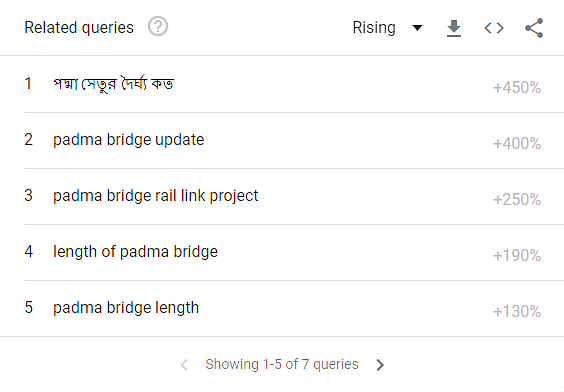Screen dimensions: 564x392
Task: Open the Bengali Padma bridge query
Action: coord(114,84)
